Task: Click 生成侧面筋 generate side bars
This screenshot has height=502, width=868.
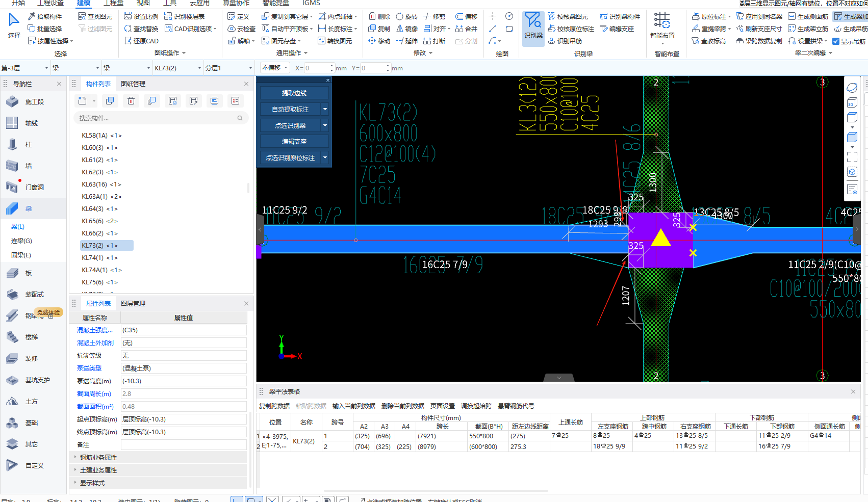Action: click(808, 16)
